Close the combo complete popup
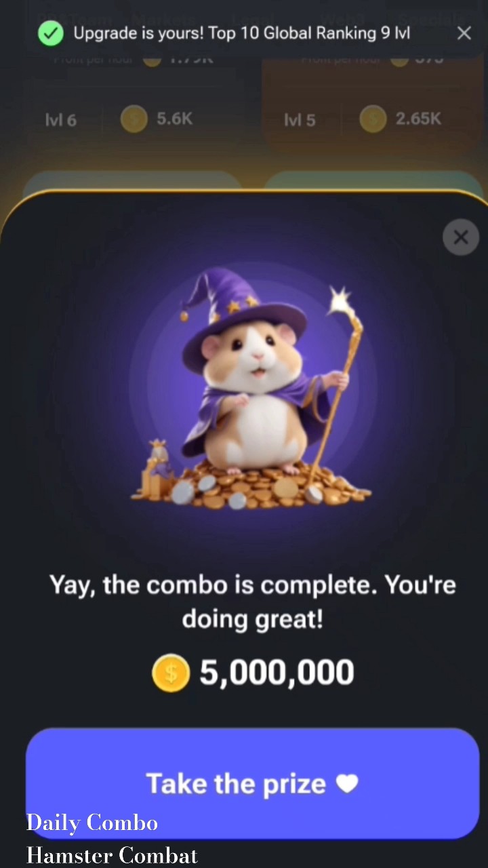488x868 pixels. click(x=461, y=237)
